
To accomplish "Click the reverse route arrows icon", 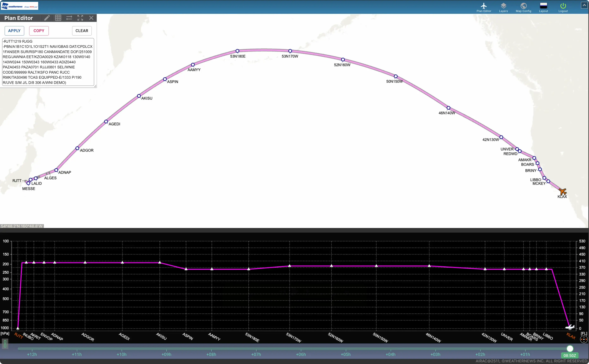I will tap(69, 18).
